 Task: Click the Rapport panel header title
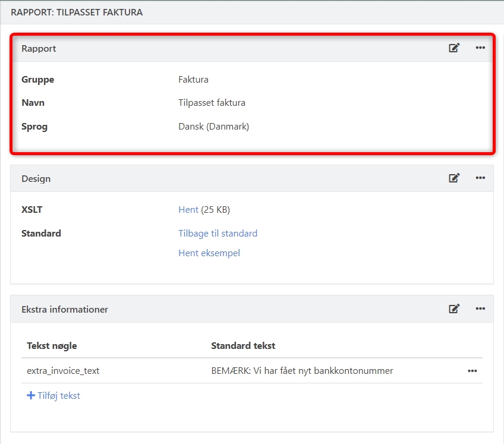(39, 49)
